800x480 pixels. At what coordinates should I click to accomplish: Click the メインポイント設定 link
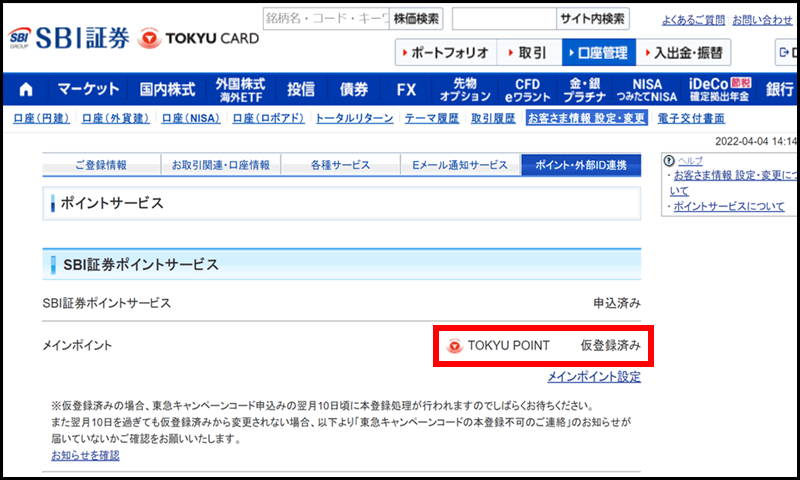pyautogui.click(x=594, y=377)
